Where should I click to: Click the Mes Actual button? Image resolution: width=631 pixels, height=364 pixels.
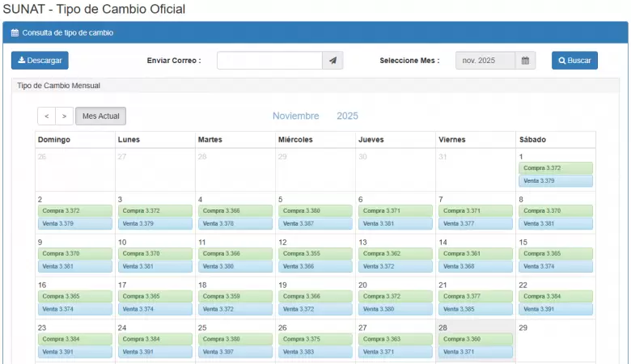[x=101, y=116]
